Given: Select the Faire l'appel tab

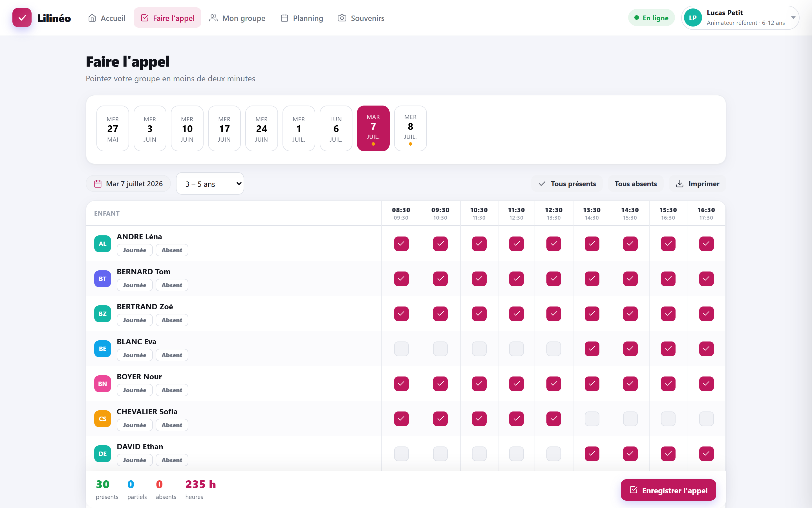Looking at the screenshot, I should pos(167,18).
